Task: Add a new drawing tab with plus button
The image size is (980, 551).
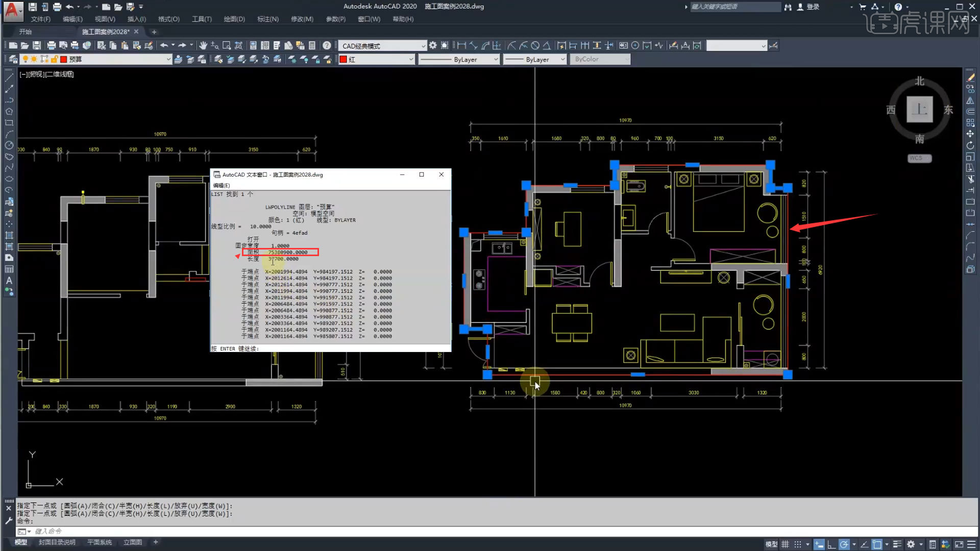Action: pyautogui.click(x=154, y=32)
